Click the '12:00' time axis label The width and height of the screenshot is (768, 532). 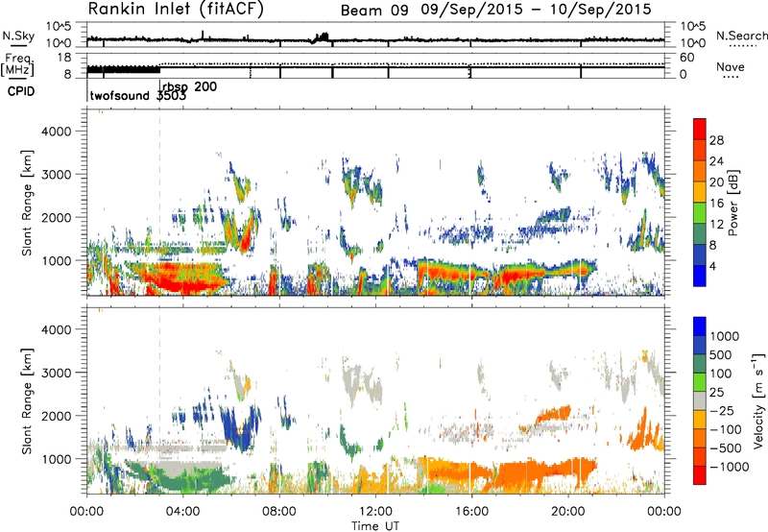coord(375,512)
